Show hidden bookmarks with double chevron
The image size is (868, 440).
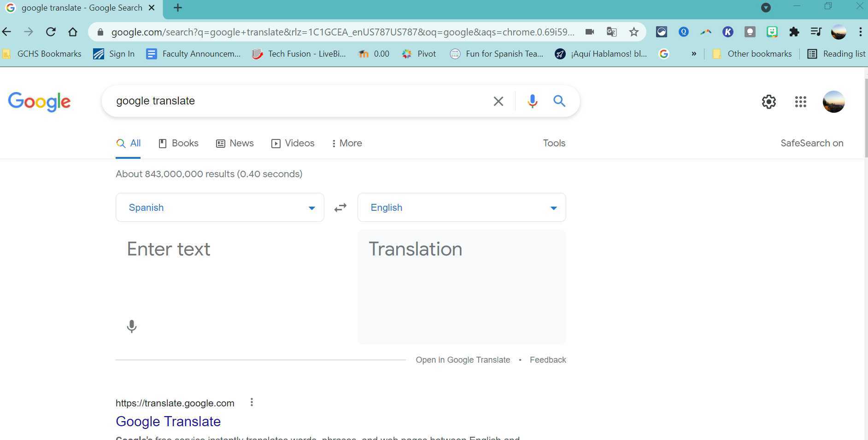pos(693,54)
